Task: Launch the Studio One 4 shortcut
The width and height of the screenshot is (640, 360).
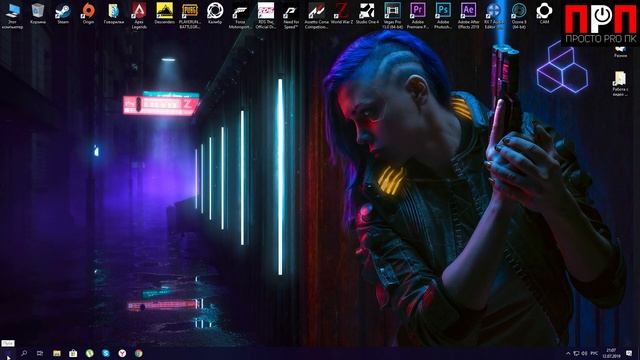Action: coord(367,13)
